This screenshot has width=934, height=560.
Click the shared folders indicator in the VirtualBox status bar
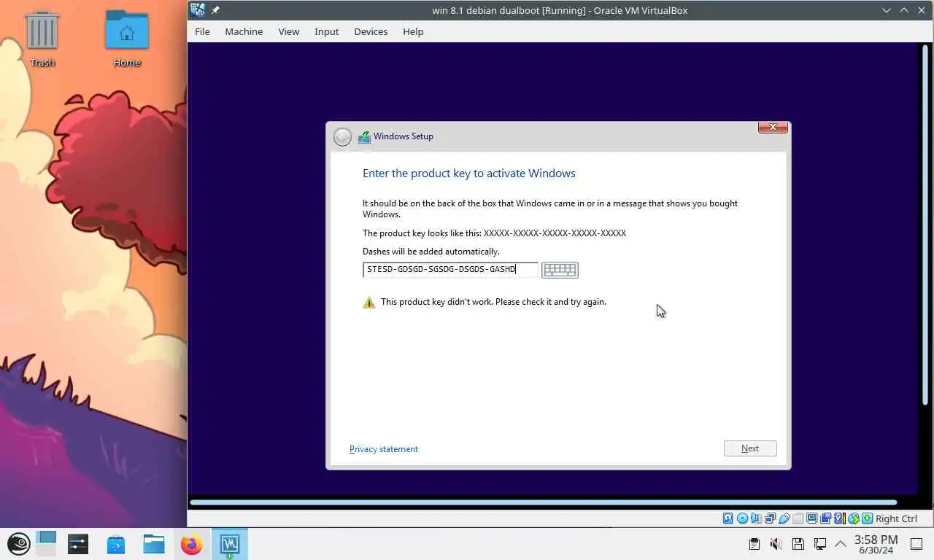click(798, 518)
